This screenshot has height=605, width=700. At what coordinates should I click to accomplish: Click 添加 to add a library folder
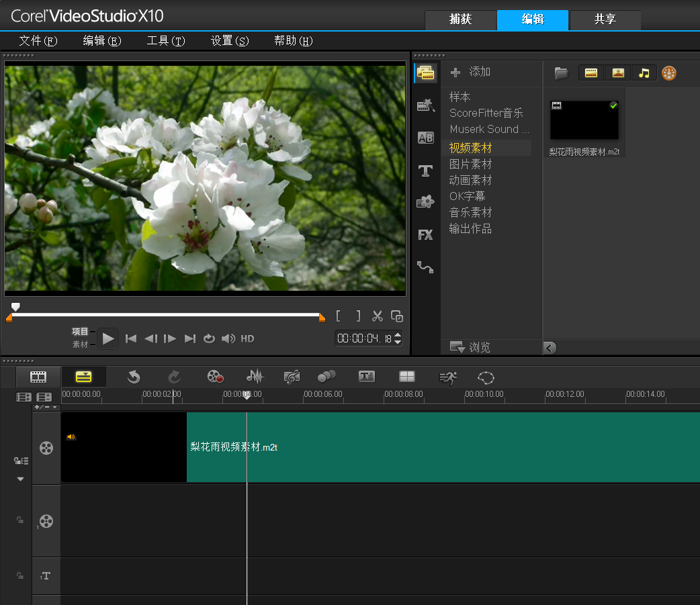click(x=471, y=72)
